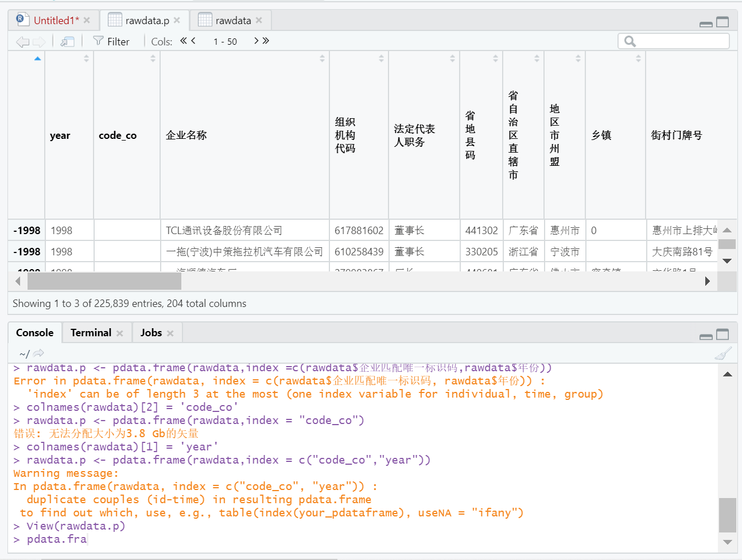Maximize the source pane
742x560 pixels.
pyautogui.click(x=722, y=22)
